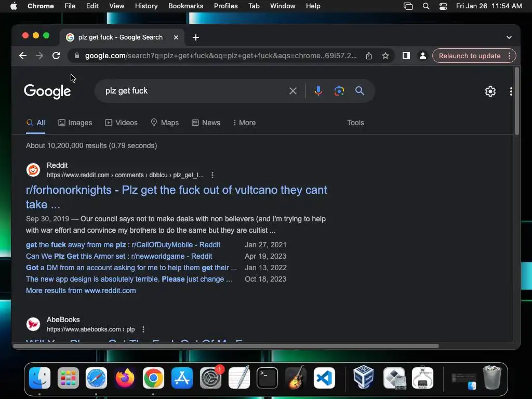Reload the Google search page
This screenshot has width=532, height=399.
(56, 56)
